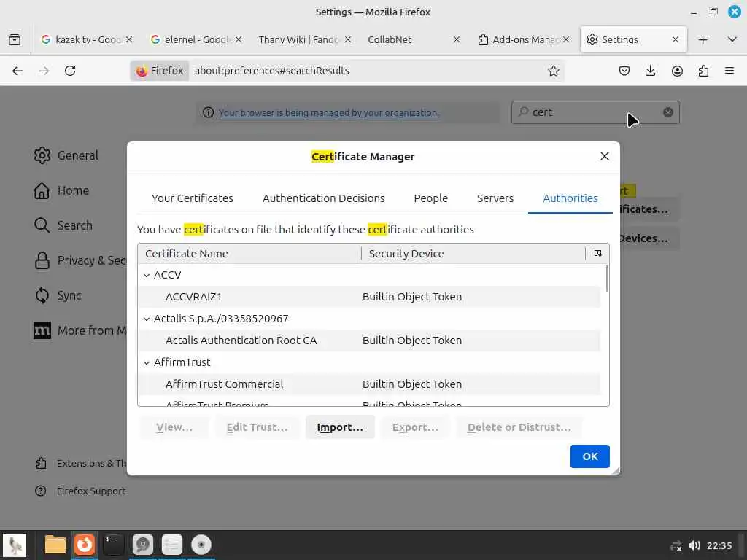The width and height of the screenshot is (747, 560).
Task: Open the Downloads panel
Action: [650, 71]
